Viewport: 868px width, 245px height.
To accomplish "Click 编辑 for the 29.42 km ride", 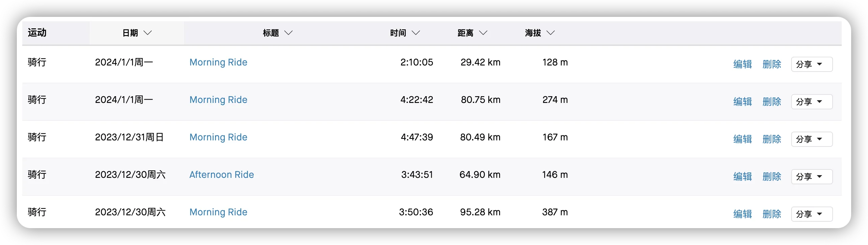I will 743,64.
